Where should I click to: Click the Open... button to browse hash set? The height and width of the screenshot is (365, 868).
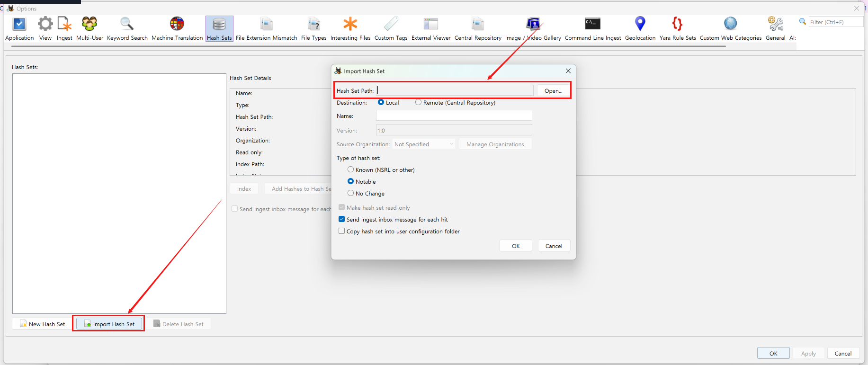tap(553, 91)
